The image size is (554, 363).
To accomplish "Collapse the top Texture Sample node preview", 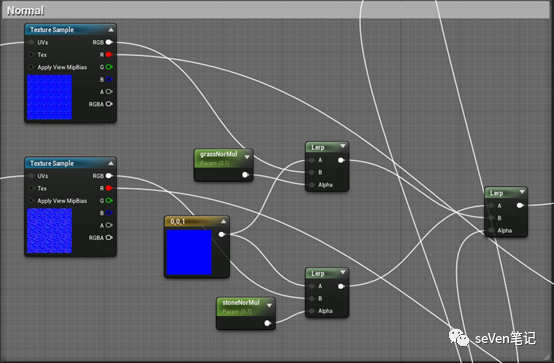I will [x=111, y=30].
